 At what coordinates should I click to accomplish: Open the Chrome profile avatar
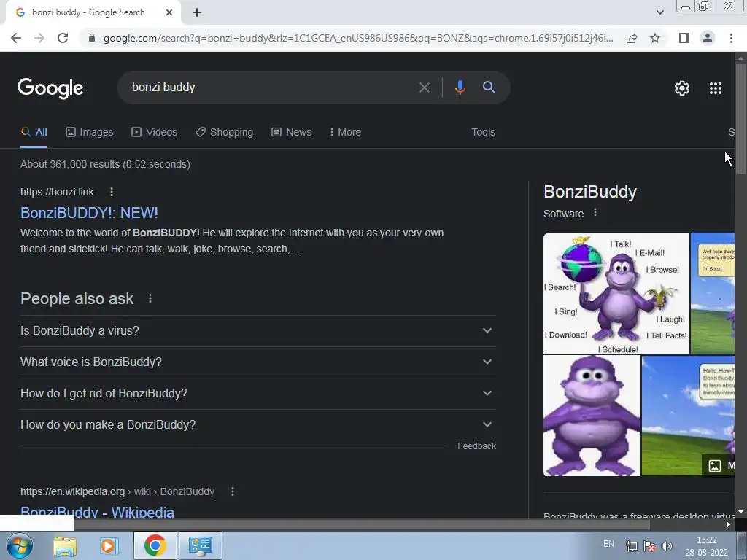708,38
